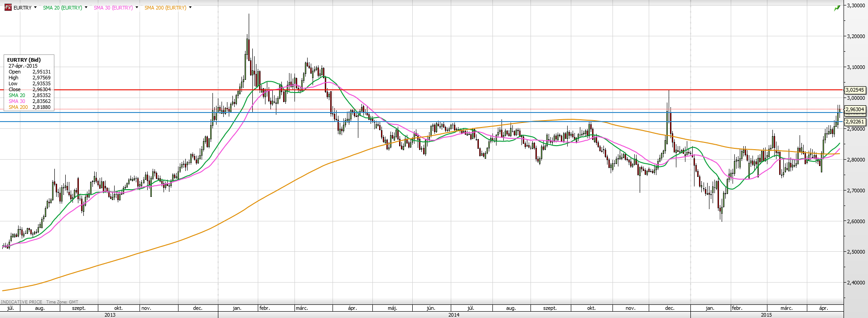Click the 3,30000 price axis label
868x318 pixels.
(856, 5)
